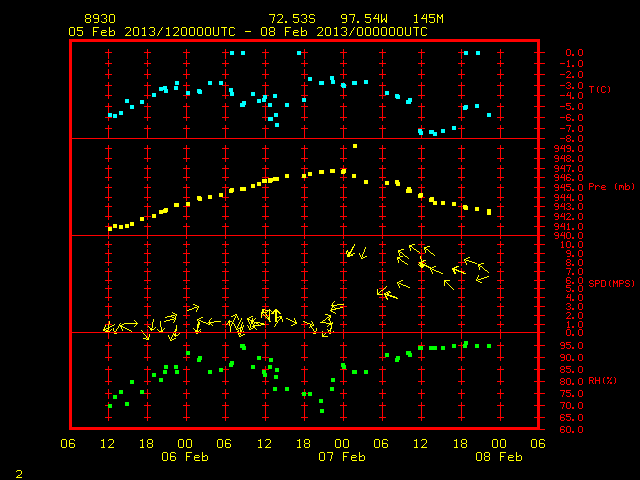Click the 940.0 pressure tick label

point(569,236)
